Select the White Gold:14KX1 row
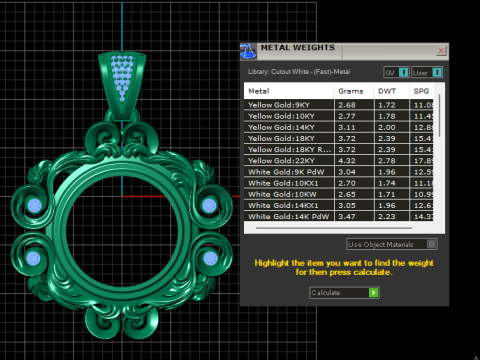480x360 pixels. pos(339,205)
